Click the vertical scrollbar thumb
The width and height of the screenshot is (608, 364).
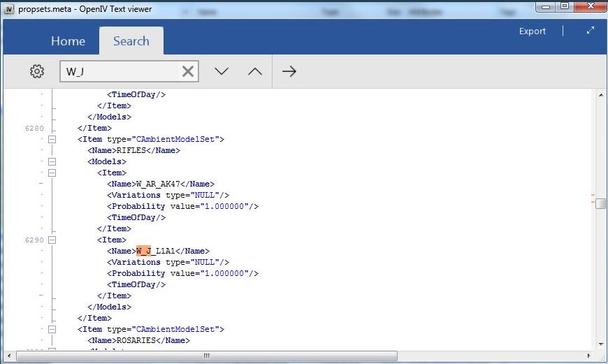coord(600,203)
